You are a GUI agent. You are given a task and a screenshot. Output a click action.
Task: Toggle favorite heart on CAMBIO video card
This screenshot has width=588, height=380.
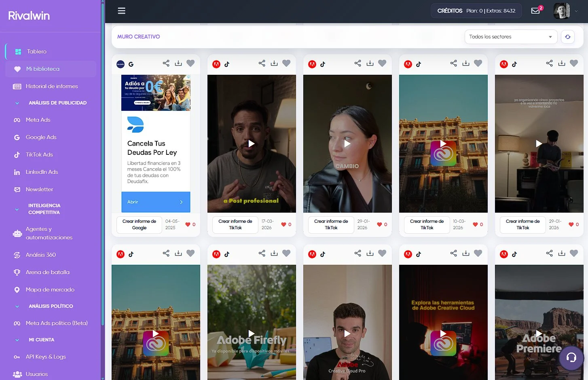coord(382,63)
